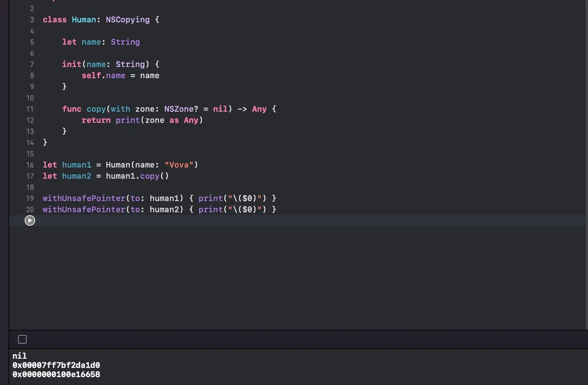
Task: Click console output 0x0000000100e16658
Action: click(56, 374)
